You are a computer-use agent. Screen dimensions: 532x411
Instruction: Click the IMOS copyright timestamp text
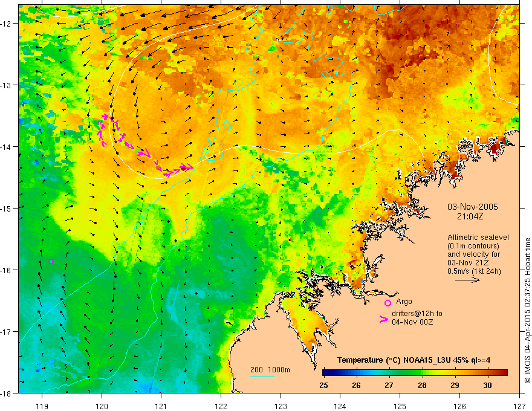pyautogui.click(x=527, y=311)
